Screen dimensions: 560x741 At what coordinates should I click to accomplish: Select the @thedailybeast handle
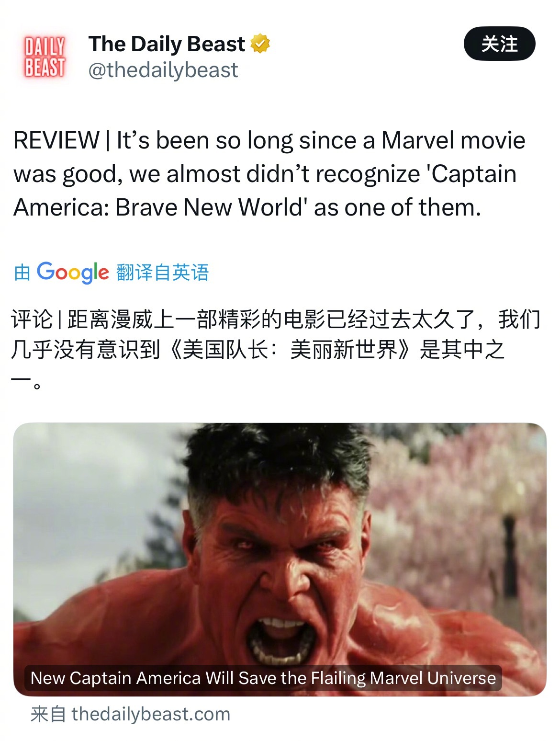click(163, 70)
